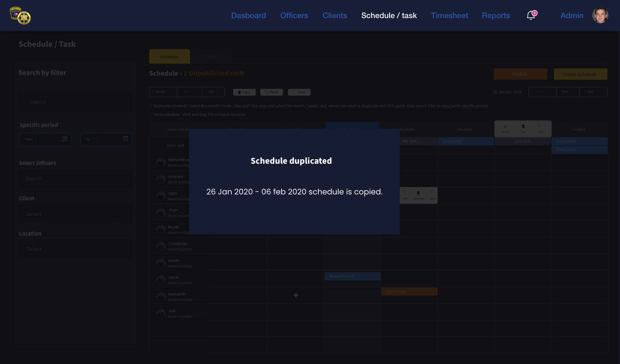Screen dimensions: 620x364
Task: Open the To date calendar picker
Action: pos(126,139)
